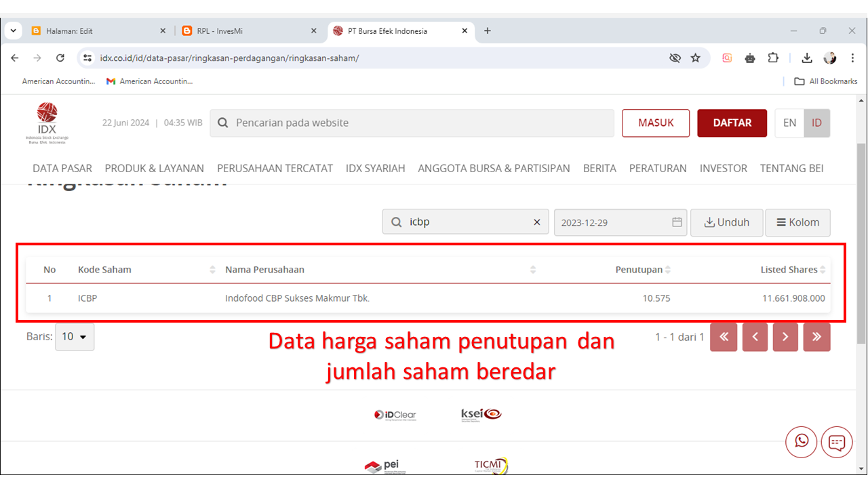868x488 pixels.
Task: Open the Baris rows-per-page dropdown
Action: pos(75,337)
